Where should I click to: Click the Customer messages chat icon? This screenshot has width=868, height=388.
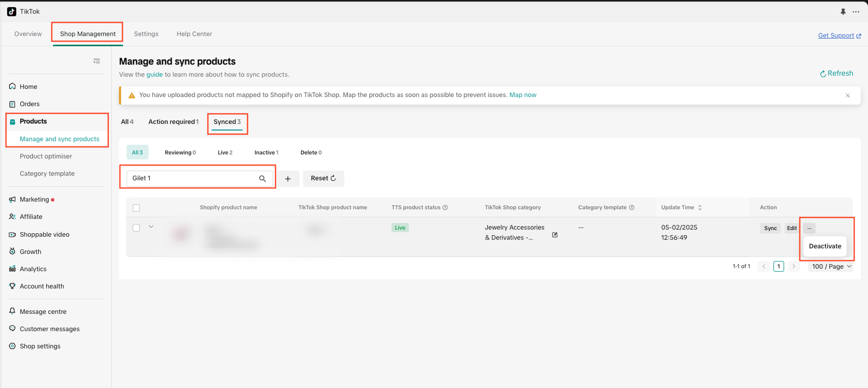[x=12, y=329]
